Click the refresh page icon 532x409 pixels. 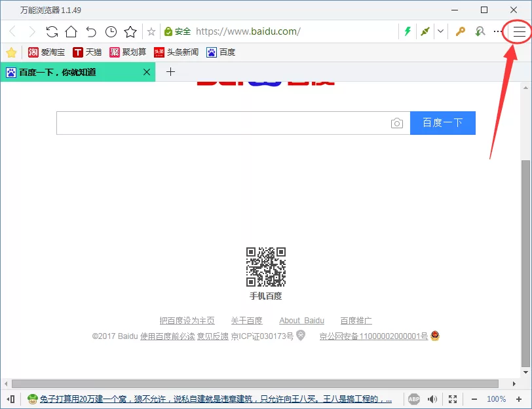[52, 31]
